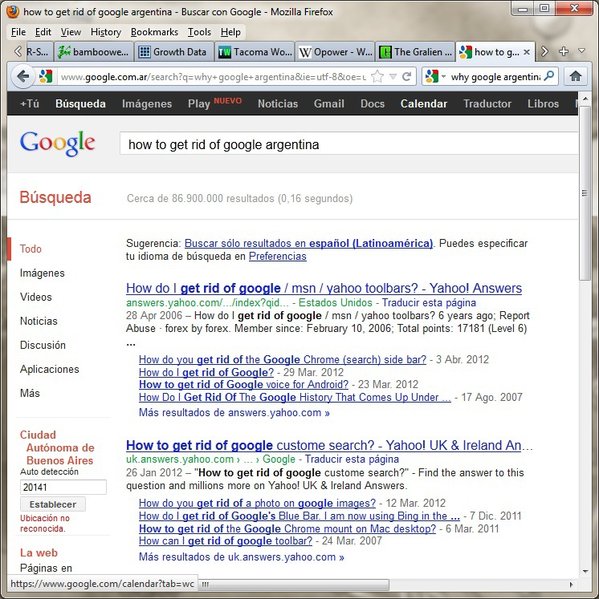Open Imágenes in the Google top bar
Screen dimensions: 599x599
point(147,104)
